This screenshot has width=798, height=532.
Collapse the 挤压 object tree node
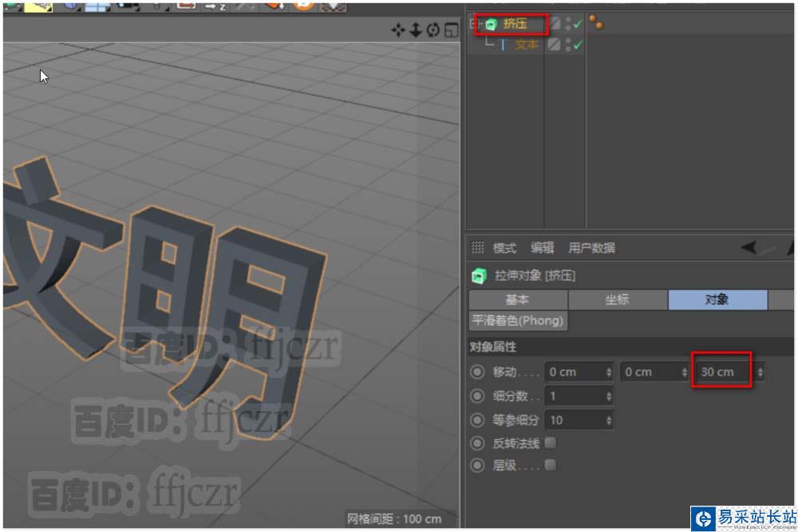pos(474,23)
